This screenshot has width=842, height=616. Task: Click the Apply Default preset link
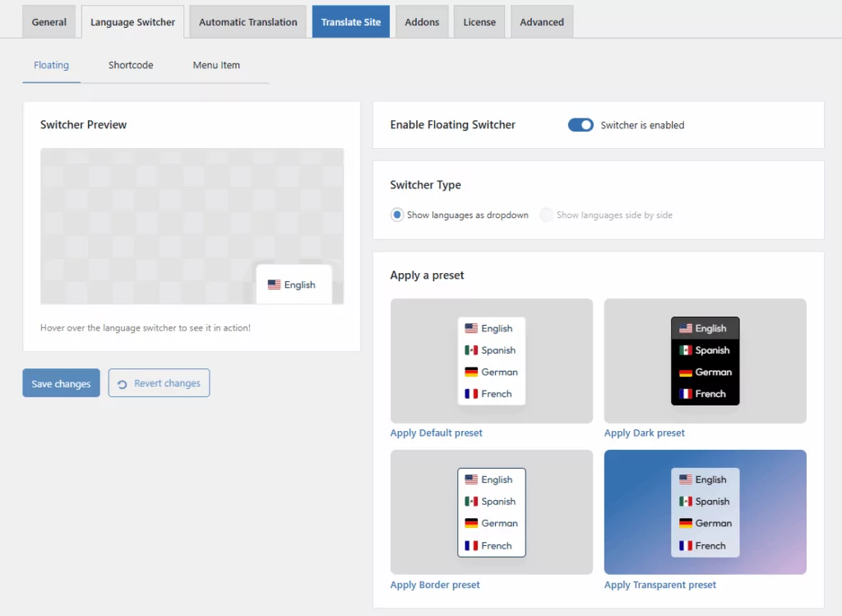436,433
